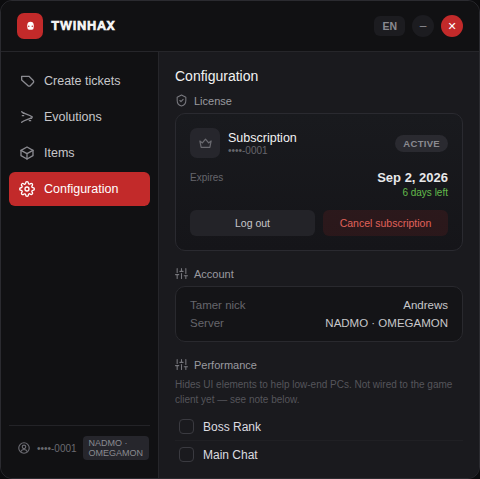The width and height of the screenshot is (480, 479).
Task: Click the cube icon beside Items
Action: click(27, 153)
